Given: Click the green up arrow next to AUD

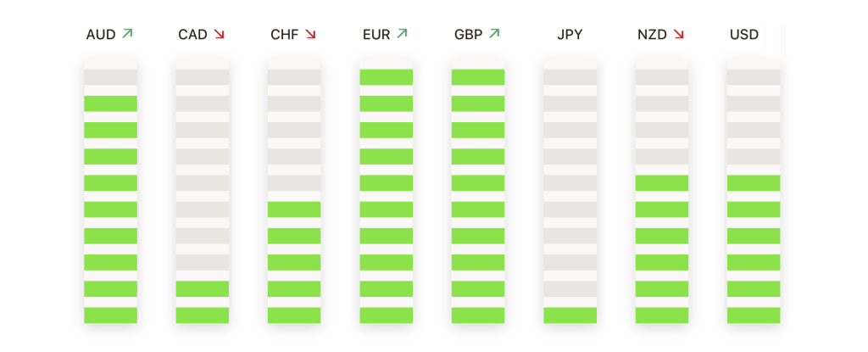Looking at the screenshot, I should tap(127, 34).
